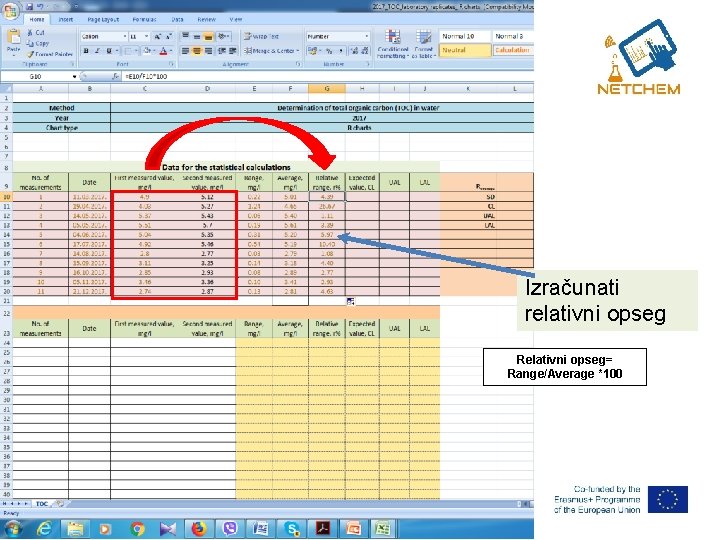Open Conditional Formatting menu

click(x=393, y=44)
